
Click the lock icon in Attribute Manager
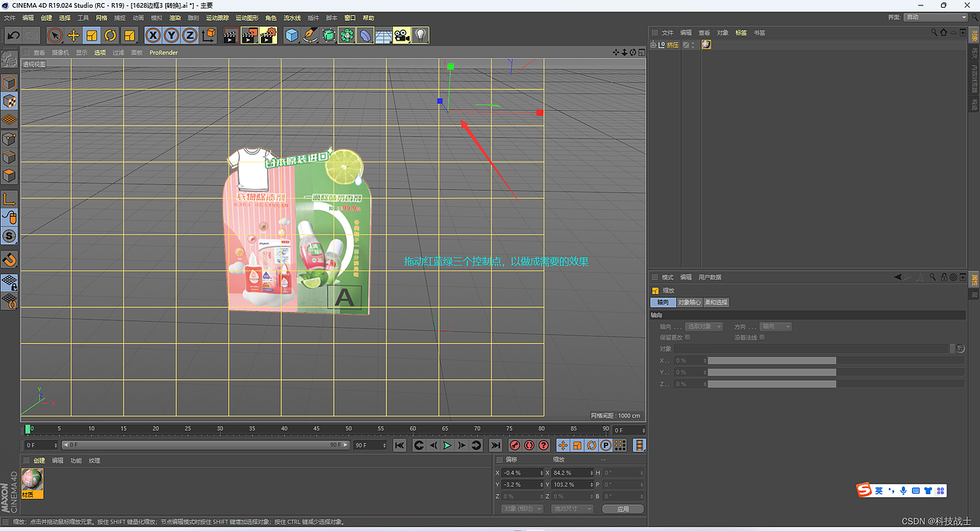pos(943,277)
